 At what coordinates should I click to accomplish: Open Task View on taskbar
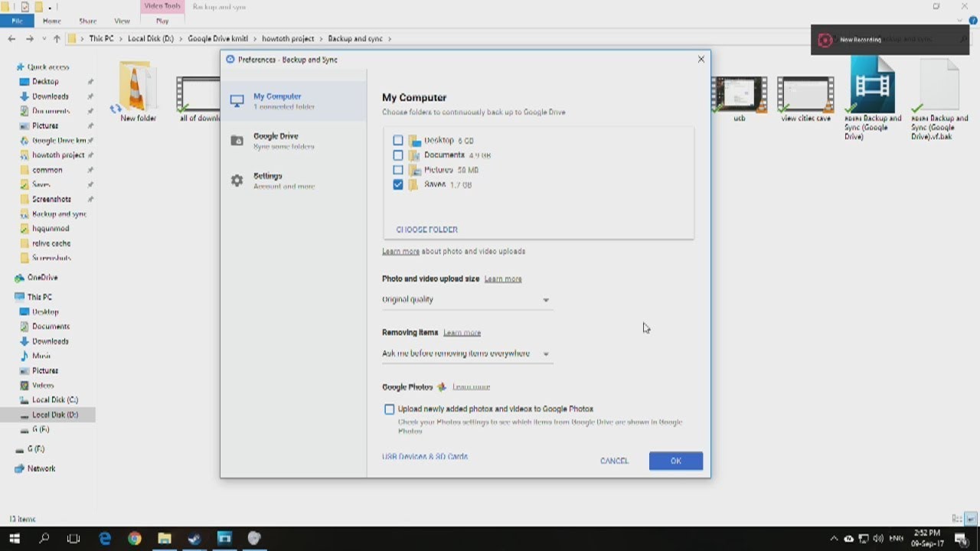73,539
